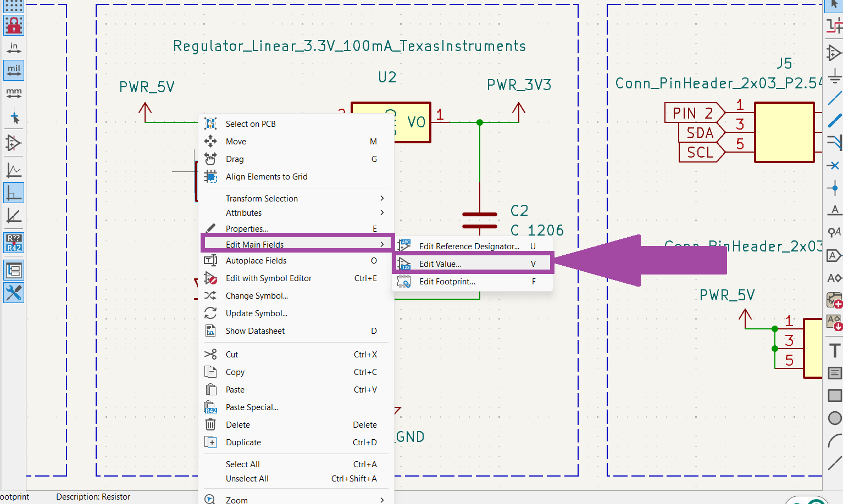Viewport: 843px width, 504px height.
Task: Switch units to millimeters
Action: [x=14, y=93]
